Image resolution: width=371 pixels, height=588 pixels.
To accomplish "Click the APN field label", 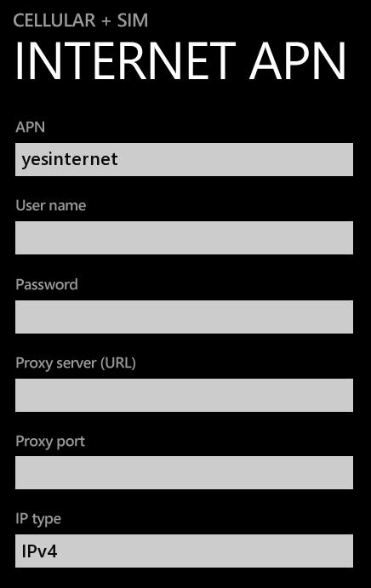I will 31,127.
